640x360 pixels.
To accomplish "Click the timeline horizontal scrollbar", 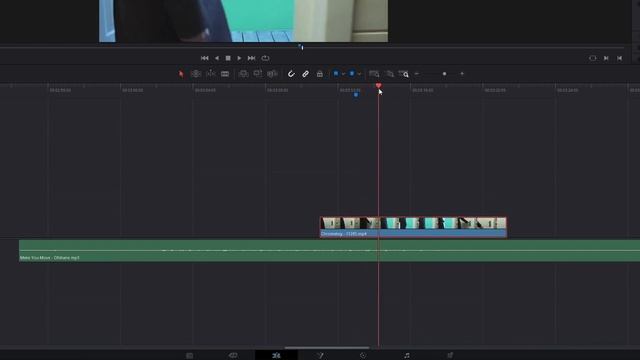I will coord(327,348).
